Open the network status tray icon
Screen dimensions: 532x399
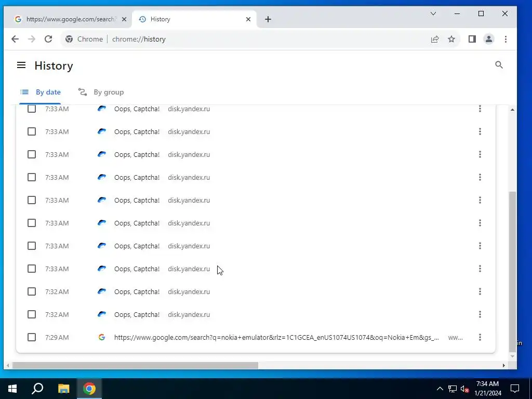click(453, 389)
